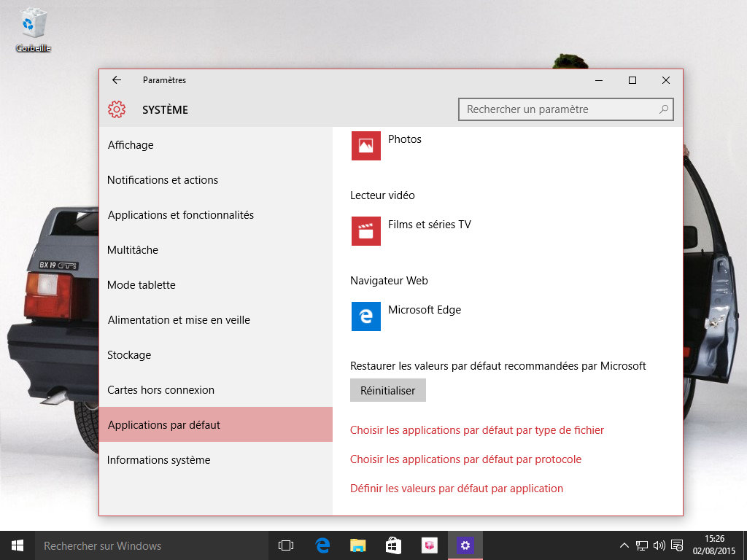Go back using the arrow icon
Viewport: 747px width, 560px height.
117,80
